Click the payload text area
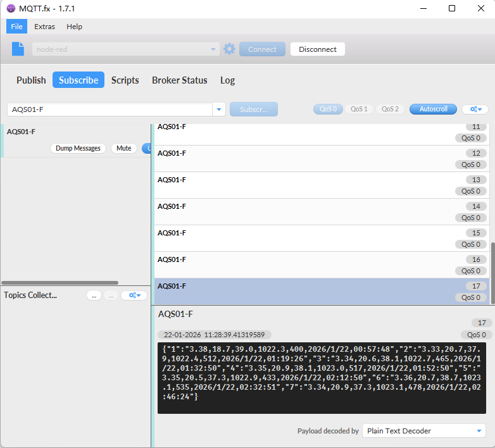 [x=322, y=378]
